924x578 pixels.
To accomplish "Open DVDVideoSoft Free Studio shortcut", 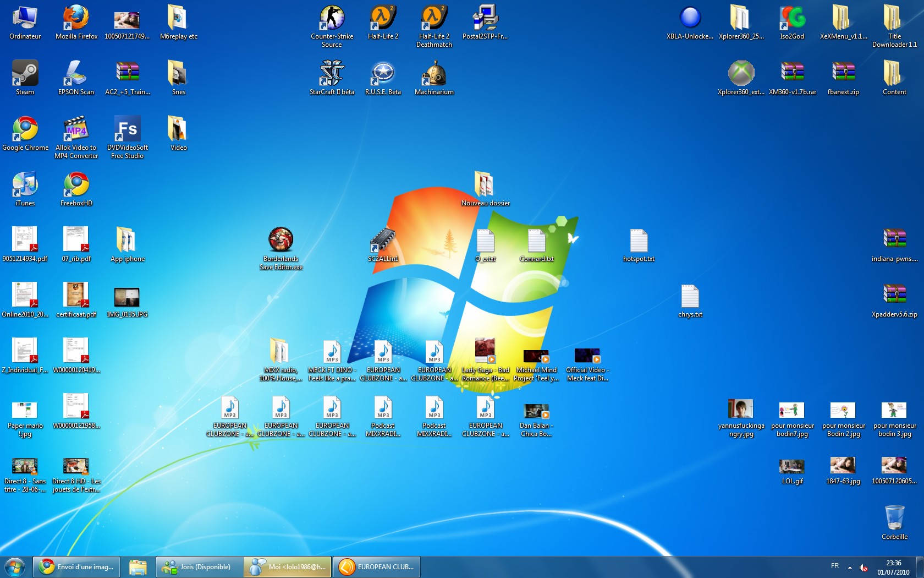I will pyautogui.click(x=127, y=138).
